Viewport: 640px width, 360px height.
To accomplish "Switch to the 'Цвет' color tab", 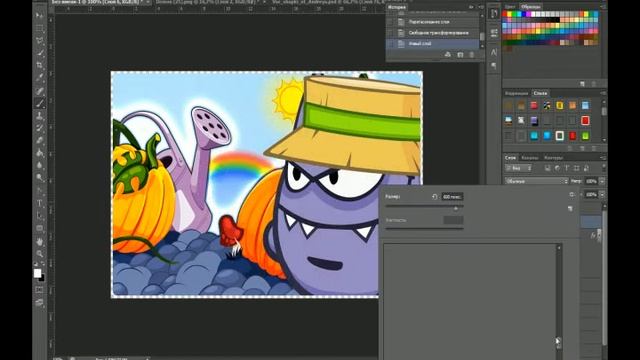I will click(x=510, y=7).
